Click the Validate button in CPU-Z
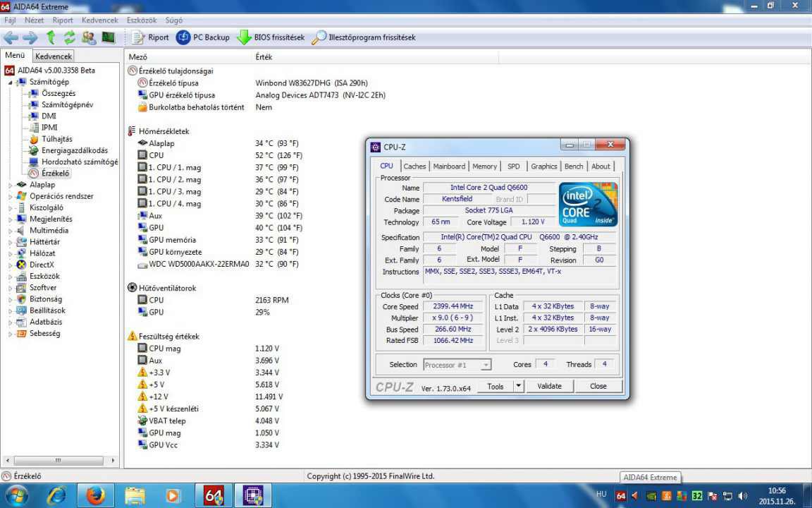Image resolution: width=812 pixels, height=508 pixels. click(550, 386)
